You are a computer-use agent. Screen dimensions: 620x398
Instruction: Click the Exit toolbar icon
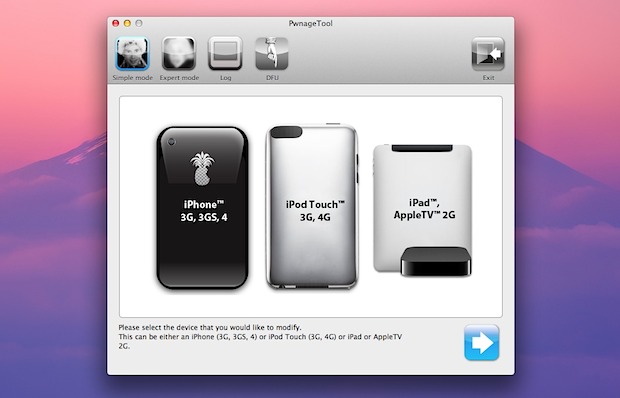[488, 54]
